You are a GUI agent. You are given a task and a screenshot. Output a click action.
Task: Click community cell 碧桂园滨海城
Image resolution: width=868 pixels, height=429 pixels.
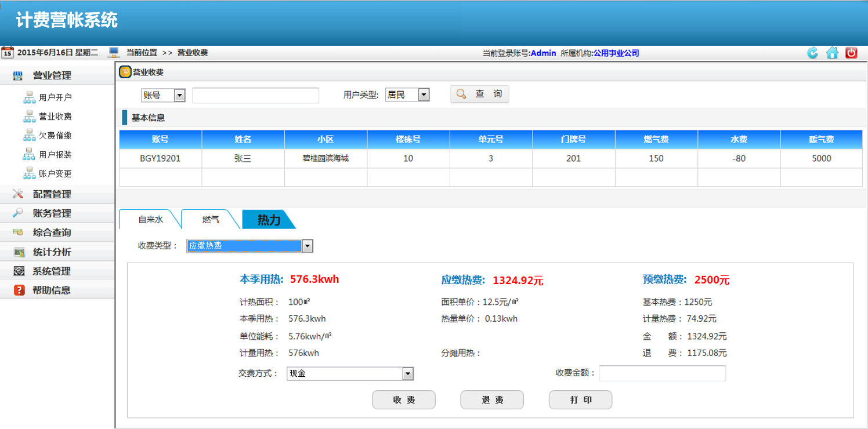(325, 158)
